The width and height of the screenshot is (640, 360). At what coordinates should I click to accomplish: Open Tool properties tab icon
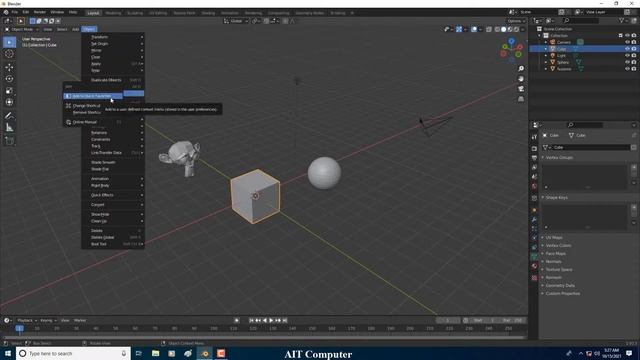coord(534,137)
